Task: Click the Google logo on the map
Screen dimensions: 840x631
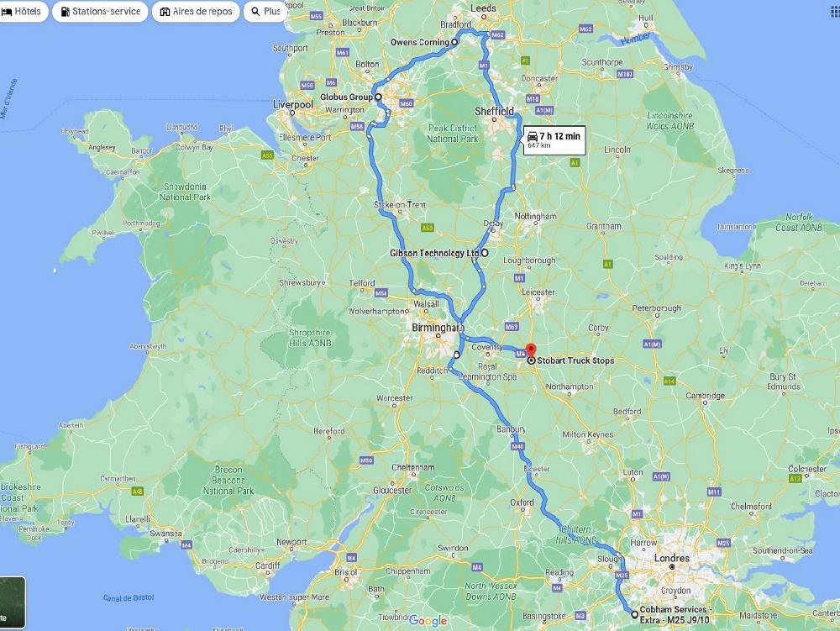Action: click(x=428, y=621)
